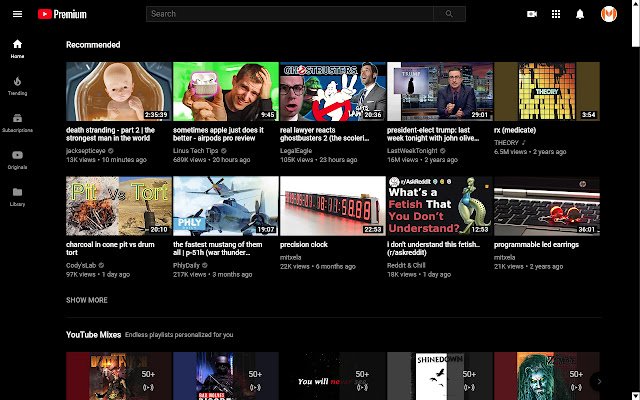Play the AskReddit fetish thumbnail
Image resolution: width=640 pixels, height=400 pixels.
point(440,206)
